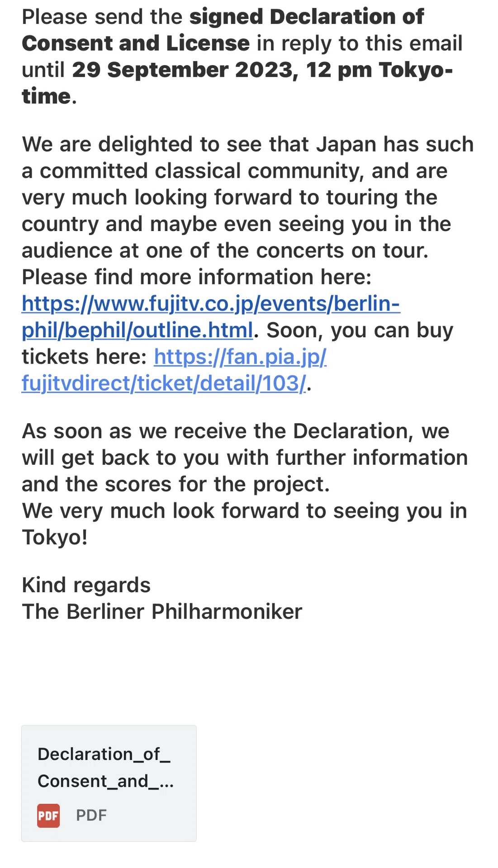Screen dimensions: 498x868
Task: Tap the phil/bephil/outline.html link portion
Action: [x=137, y=330]
